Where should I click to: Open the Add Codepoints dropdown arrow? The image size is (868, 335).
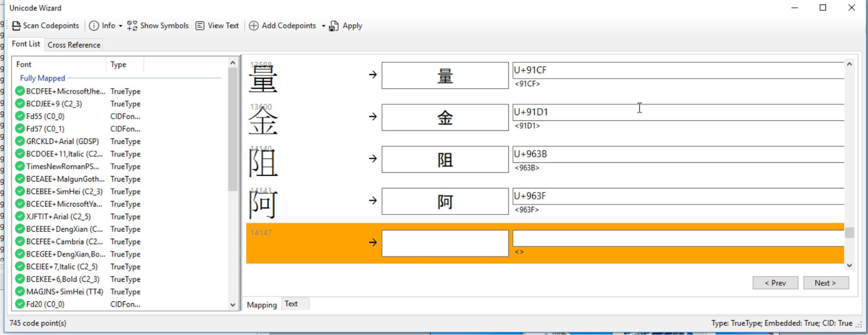point(323,26)
